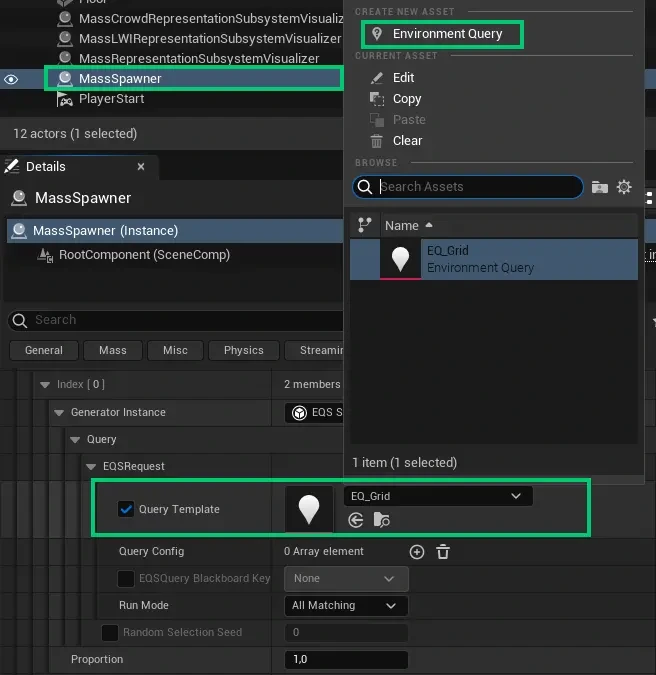The height and width of the screenshot is (675, 656).
Task: Filter details by Physics category
Action: 244,350
